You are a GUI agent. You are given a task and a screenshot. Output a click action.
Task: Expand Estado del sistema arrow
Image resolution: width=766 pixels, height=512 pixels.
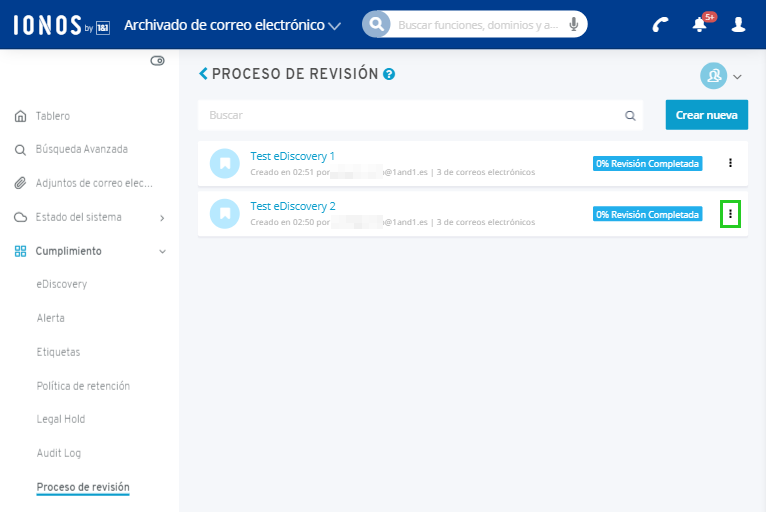point(162,218)
